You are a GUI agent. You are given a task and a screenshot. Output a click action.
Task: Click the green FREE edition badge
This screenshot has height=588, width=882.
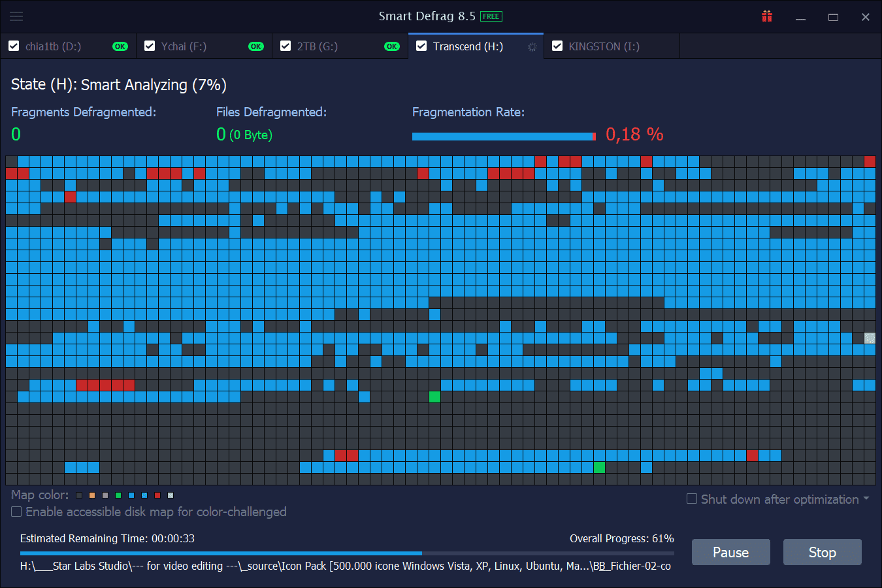coord(491,16)
